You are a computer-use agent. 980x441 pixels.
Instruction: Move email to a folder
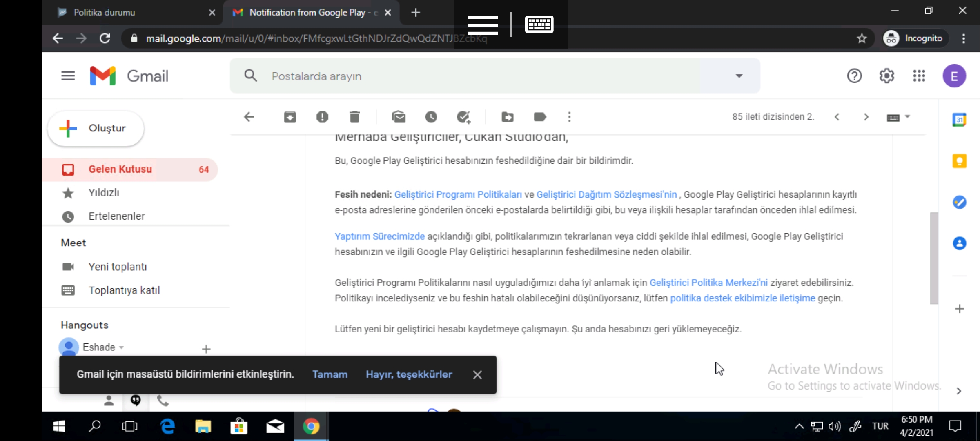point(508,117)
